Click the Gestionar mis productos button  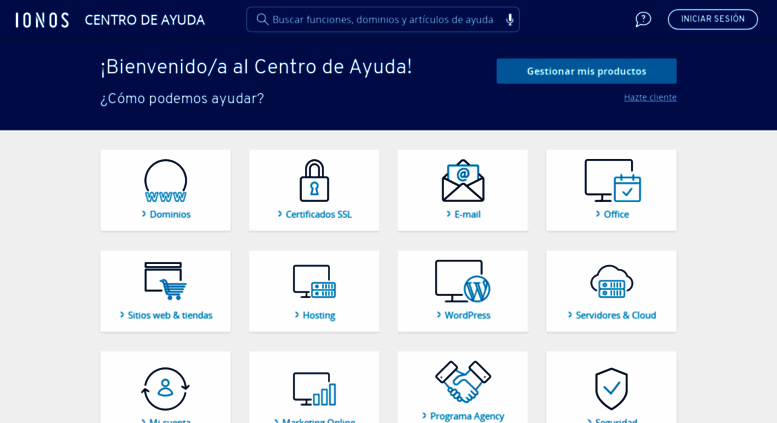coord(586,71)
